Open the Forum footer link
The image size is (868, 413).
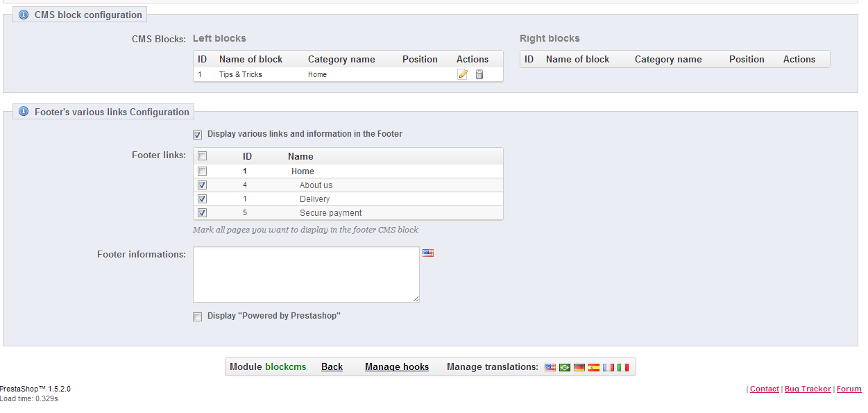click(849, 389)
